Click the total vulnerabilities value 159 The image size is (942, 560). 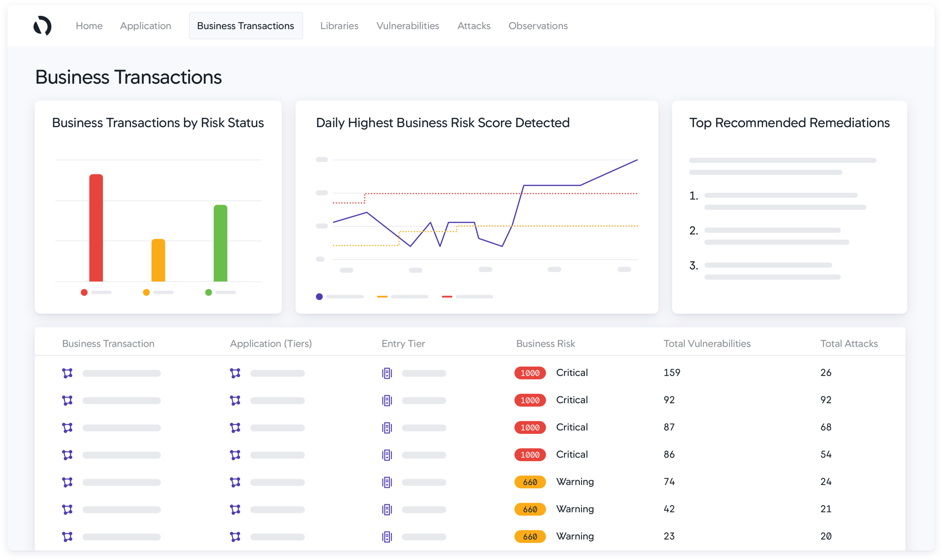(x=672, y=373)
